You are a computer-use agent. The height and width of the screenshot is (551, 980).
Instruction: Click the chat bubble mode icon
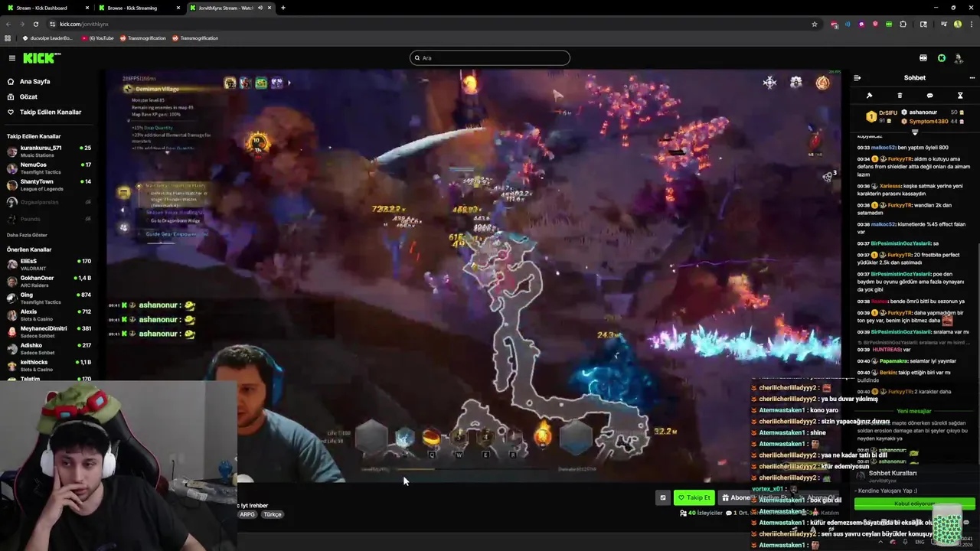coord(929,96)
